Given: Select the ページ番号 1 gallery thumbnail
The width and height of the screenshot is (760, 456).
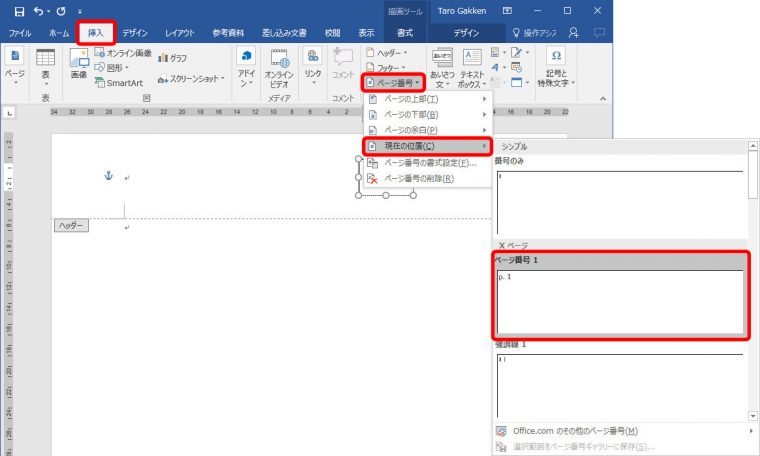Looking at the screenshot, I should [x=620, y=302].
